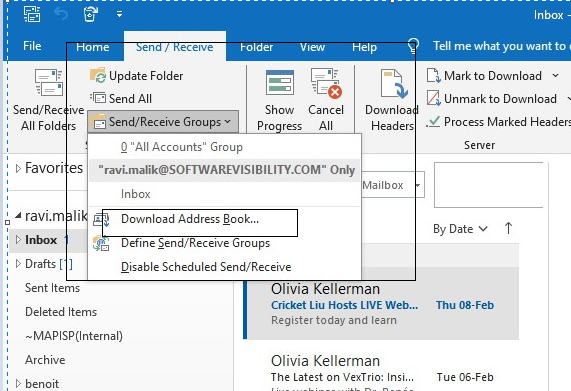
Task: Click the Update Folder icon
Action: click(98, 75)
